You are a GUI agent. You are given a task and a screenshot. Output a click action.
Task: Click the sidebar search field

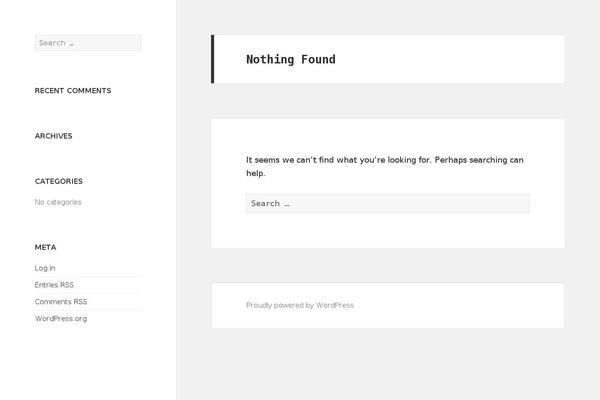(88, 43)
